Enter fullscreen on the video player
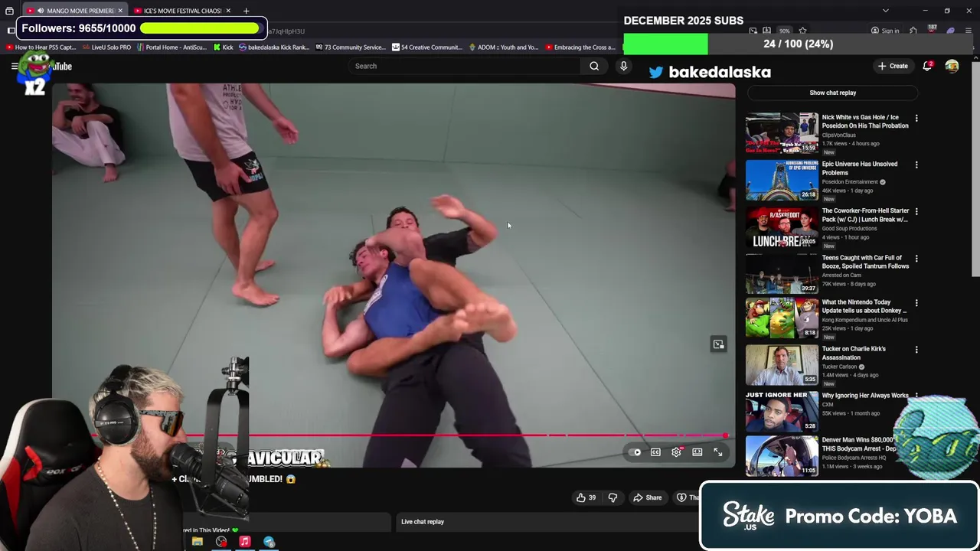 point(718,452)
